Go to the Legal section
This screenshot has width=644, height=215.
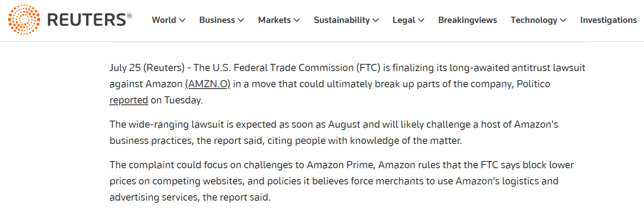404,20
